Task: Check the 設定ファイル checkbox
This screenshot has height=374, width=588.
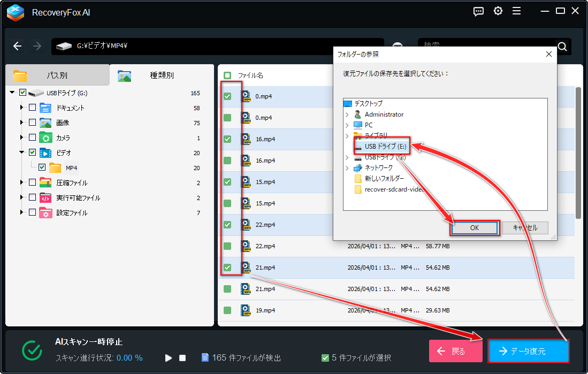Action: click(x=32, y=213)
